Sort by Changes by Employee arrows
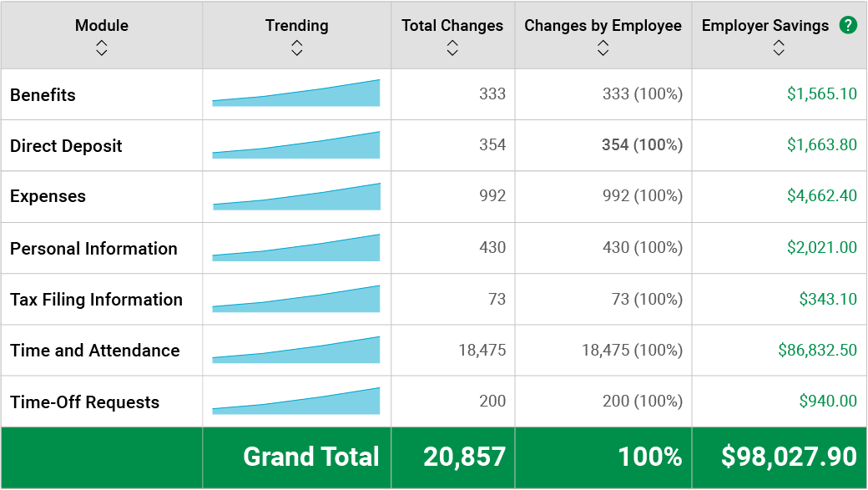Viewport: 868px width, 490px height. pos(603,48)
